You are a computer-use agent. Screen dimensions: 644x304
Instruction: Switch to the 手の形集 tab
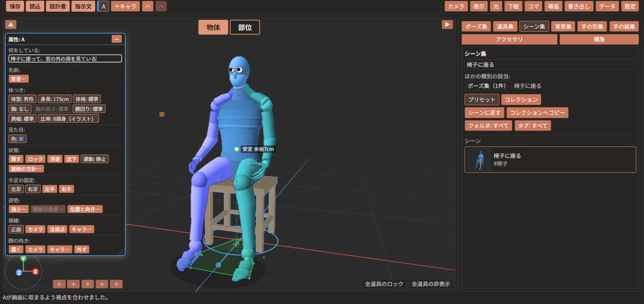tap(592, 27)
